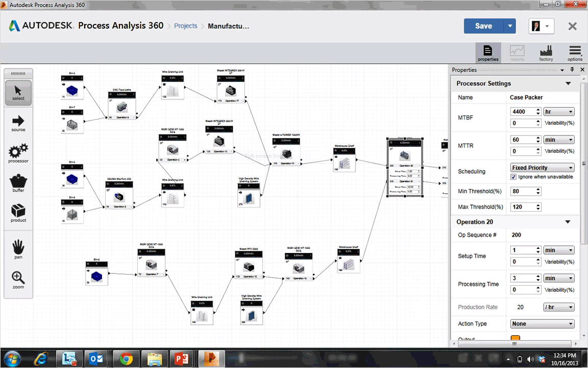Activate the select arrow tool
Viewport: 588px width, 368px height.
18,93
